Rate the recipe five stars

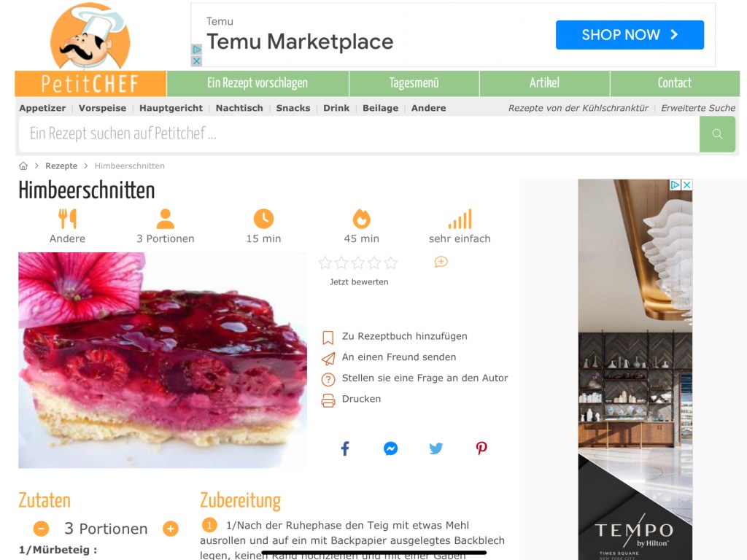(x=391, y=262)
